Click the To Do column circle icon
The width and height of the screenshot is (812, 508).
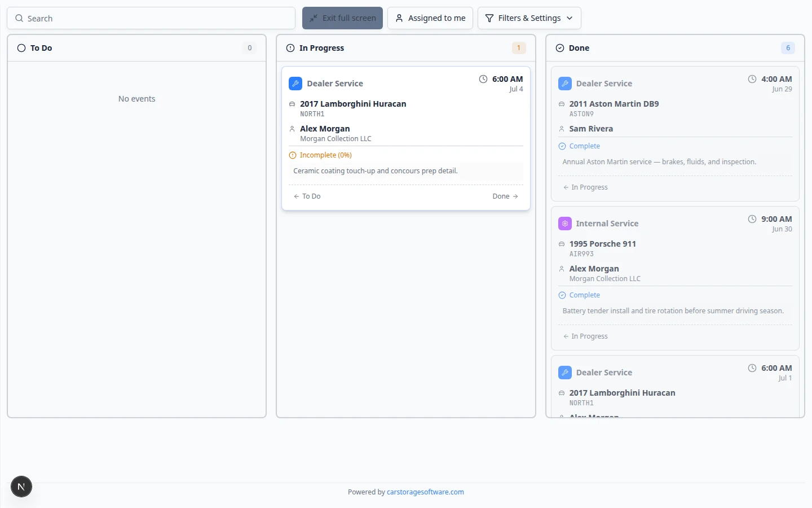[21, 48]
